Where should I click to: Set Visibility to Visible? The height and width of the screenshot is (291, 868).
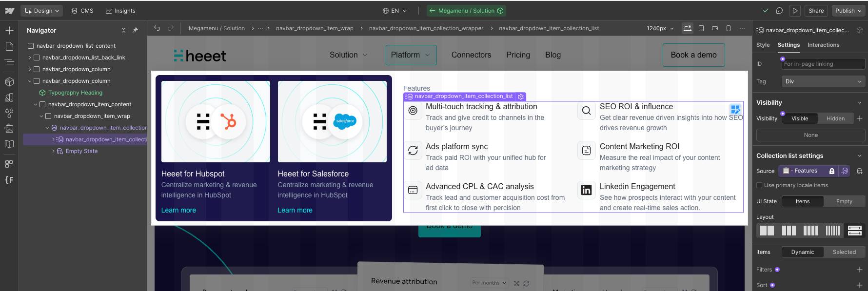(x=800, y=118)
